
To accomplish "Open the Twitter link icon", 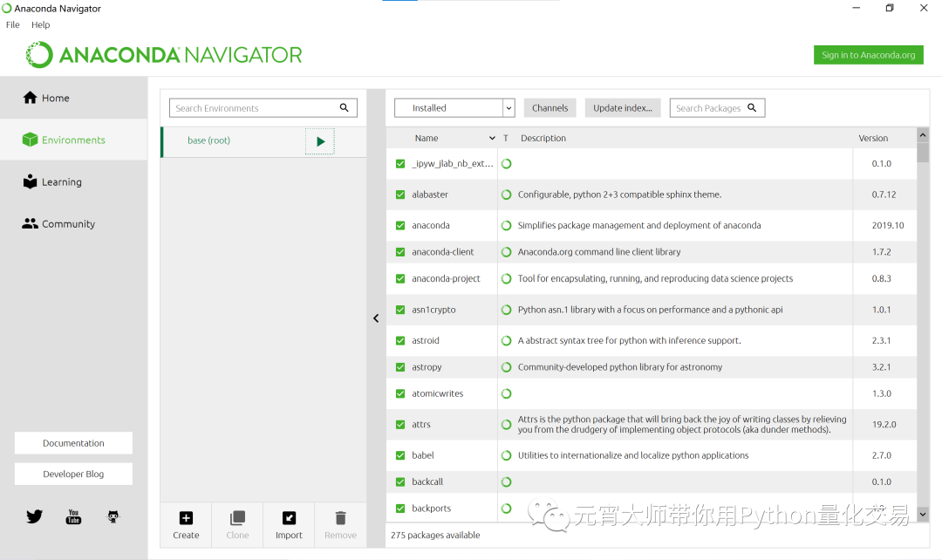I will [x=34, y=516].
